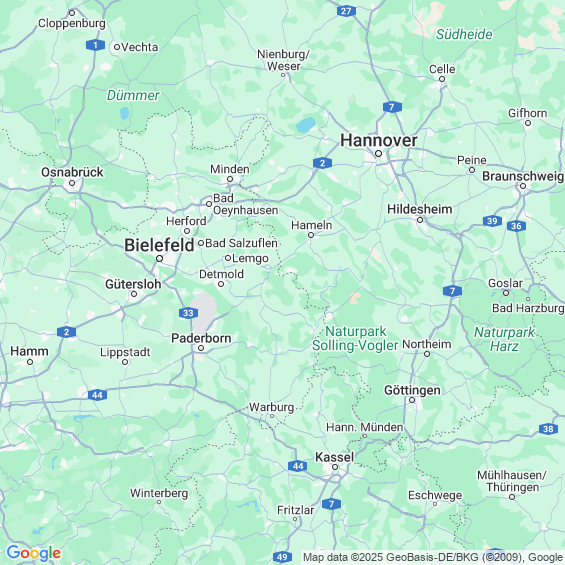Open the Göttingen place label

click(x=412, y=390)
